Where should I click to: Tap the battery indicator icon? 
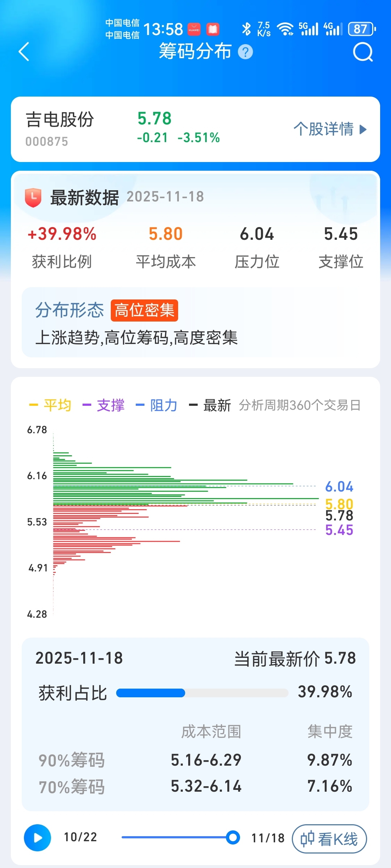(362, 29)
